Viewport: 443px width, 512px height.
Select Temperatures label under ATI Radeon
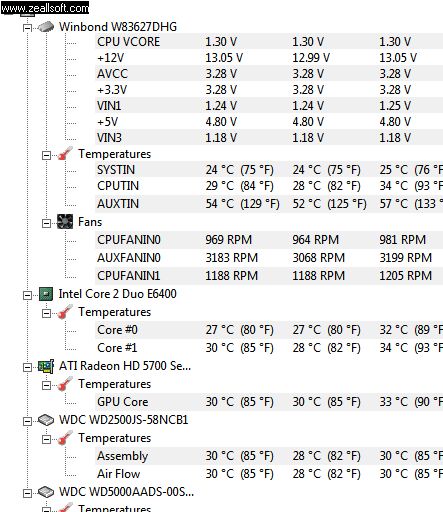coord(114,384)
